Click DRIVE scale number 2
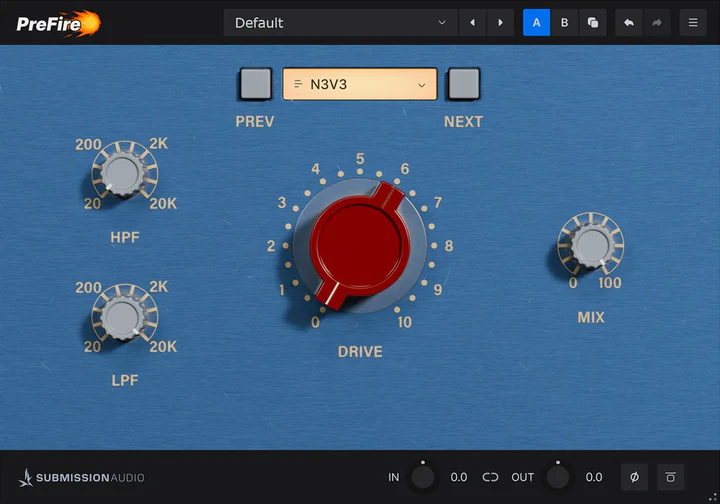Screen dimensions: 720x504 pos(271,246)
